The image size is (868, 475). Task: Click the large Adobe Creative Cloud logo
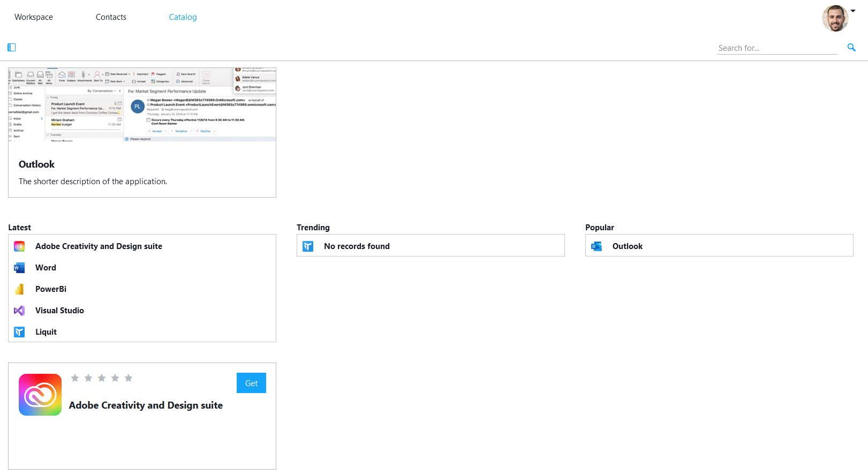coord(40,395)
